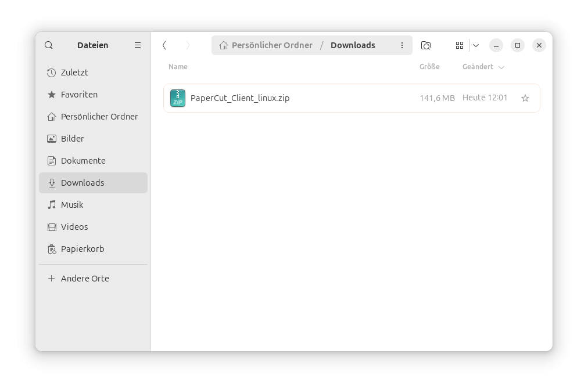The width and height of the screenshot is (588, 390).
Task: Click the search-in-folder icon in toolbar
Action: coord(426,45)
